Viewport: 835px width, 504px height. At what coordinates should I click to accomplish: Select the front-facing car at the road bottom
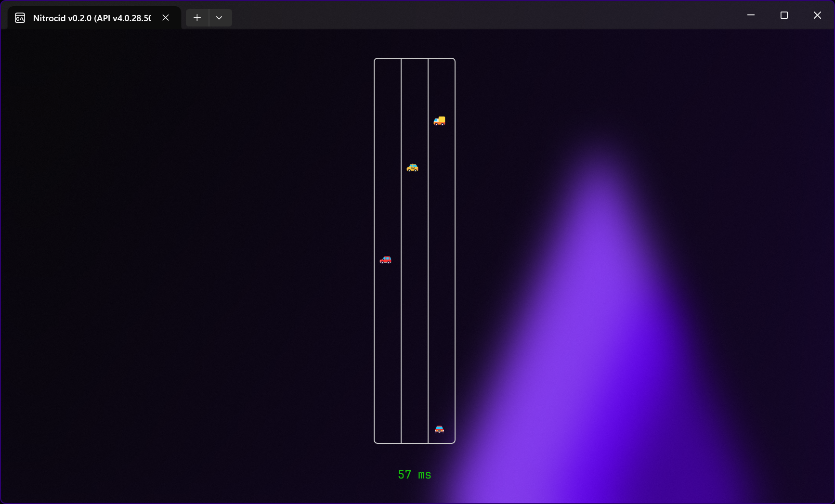[x=439, y=429]
